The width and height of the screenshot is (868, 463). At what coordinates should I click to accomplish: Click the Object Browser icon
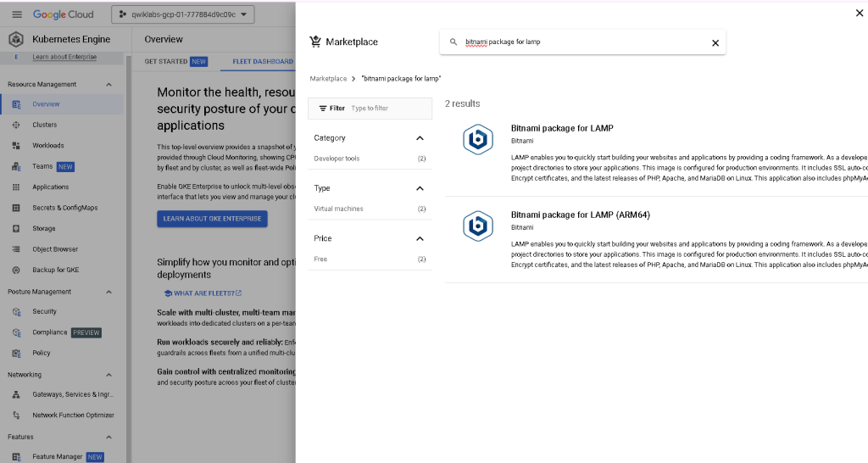pos(16,249)
